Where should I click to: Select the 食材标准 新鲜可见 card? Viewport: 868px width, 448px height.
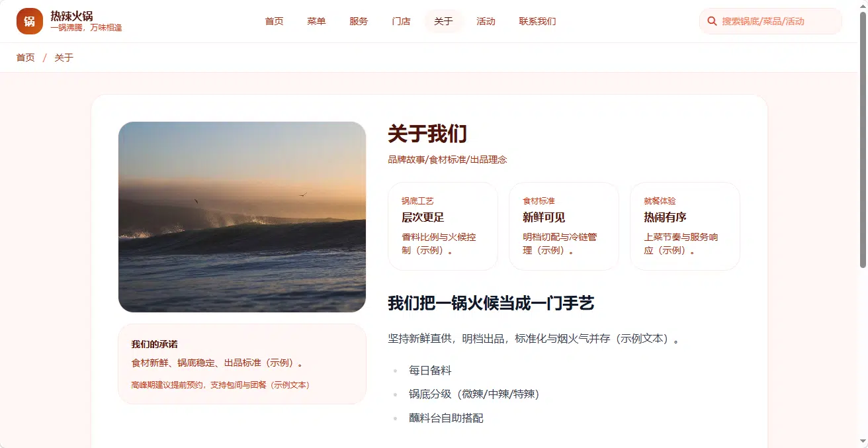[564, 226]
